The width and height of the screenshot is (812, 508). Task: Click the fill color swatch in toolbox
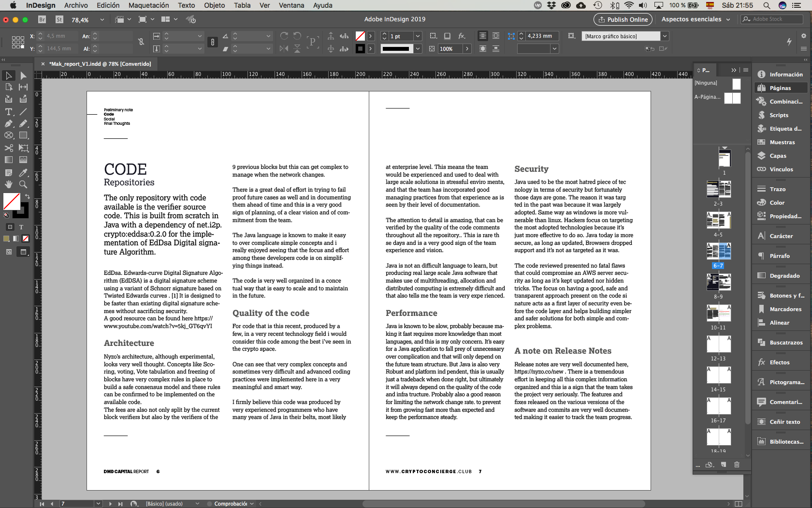pyautogui.click(x=12, y=201)
